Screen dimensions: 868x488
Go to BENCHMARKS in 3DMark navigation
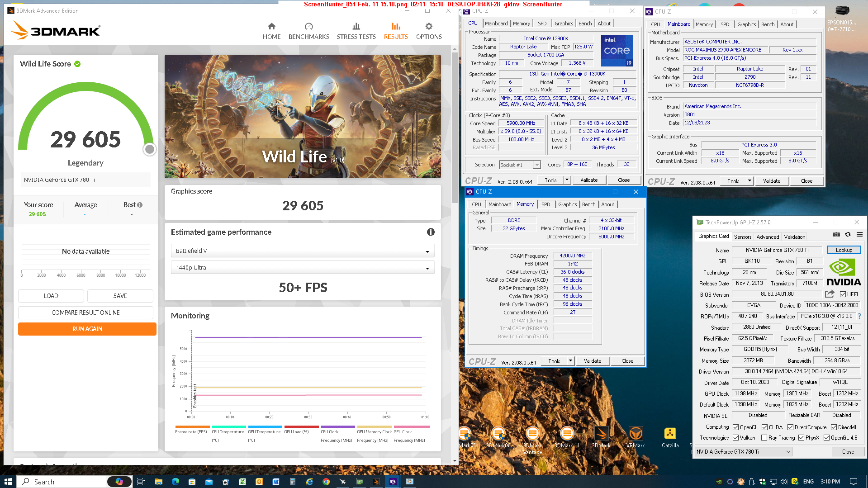click(x=308, y=31)
